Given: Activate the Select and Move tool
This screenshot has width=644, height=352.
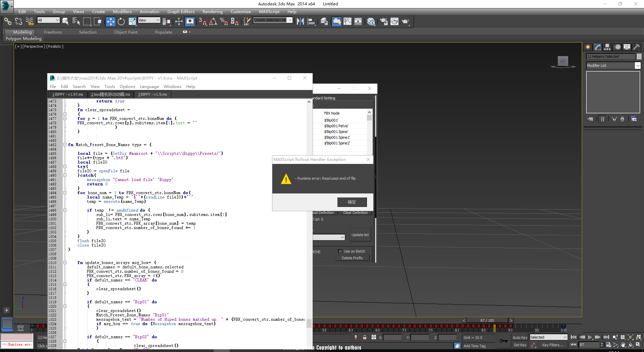Looking at the screenshot, I should 110,21.
